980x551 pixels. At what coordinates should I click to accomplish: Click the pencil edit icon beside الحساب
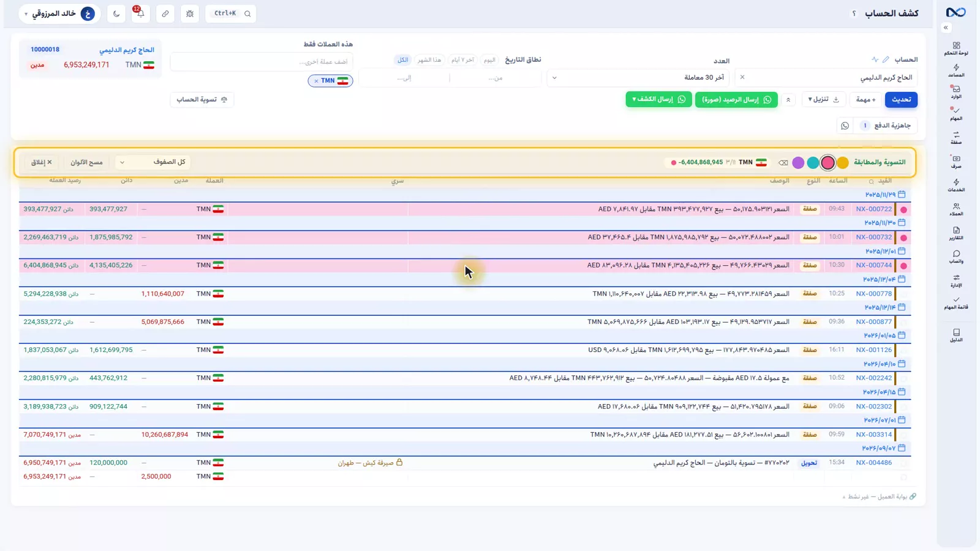[886, 59]
